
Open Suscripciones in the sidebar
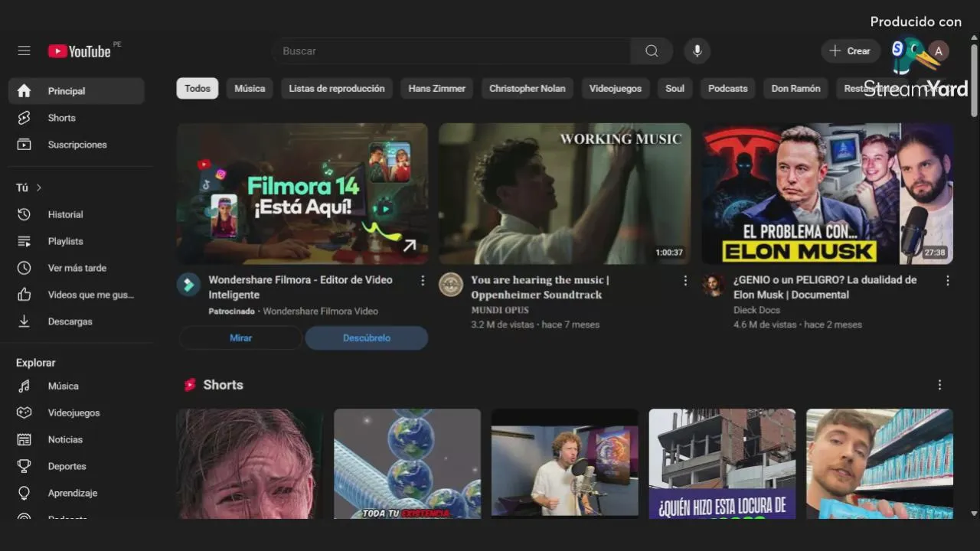click(76, 145)
